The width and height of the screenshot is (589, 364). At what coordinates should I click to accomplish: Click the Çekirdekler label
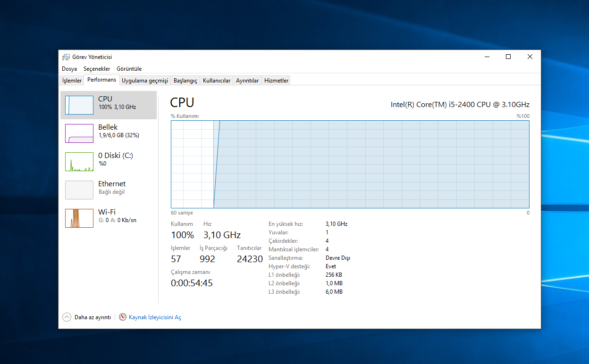(283, 241)
